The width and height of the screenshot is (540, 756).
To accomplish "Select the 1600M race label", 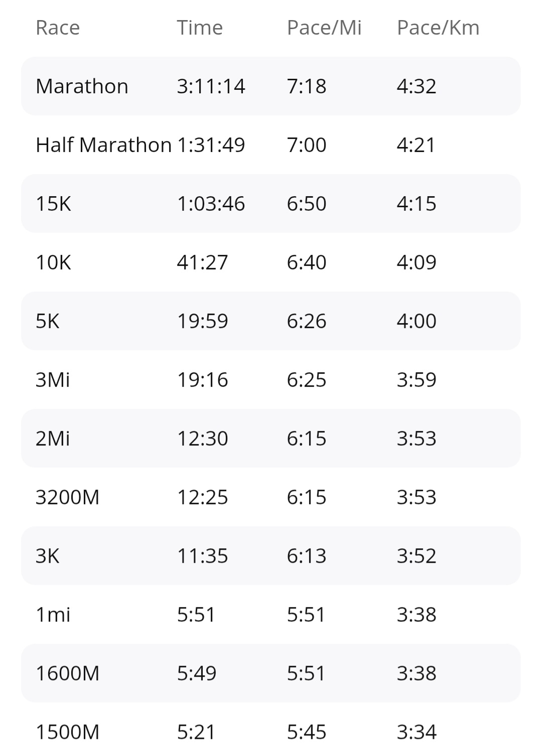I will [67, 673].
